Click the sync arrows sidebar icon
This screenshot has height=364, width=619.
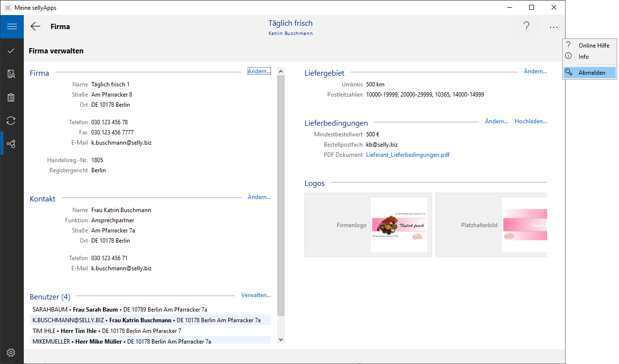(12, 120)
